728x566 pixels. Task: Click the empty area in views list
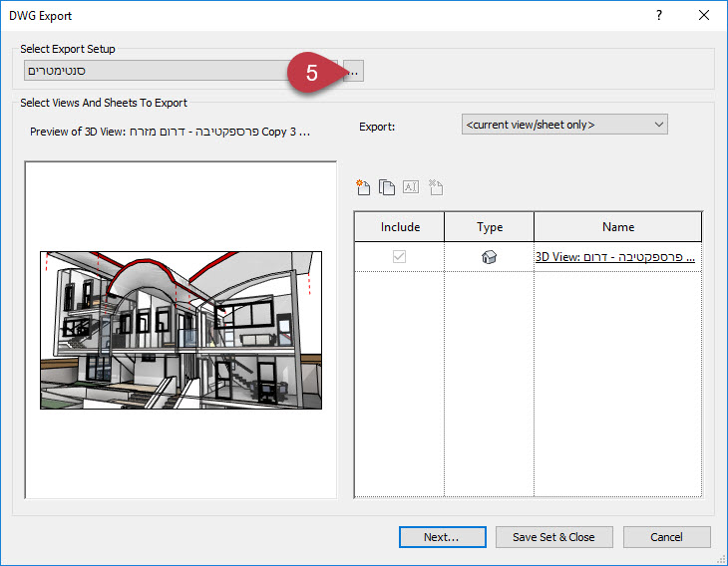coord(529,399)
